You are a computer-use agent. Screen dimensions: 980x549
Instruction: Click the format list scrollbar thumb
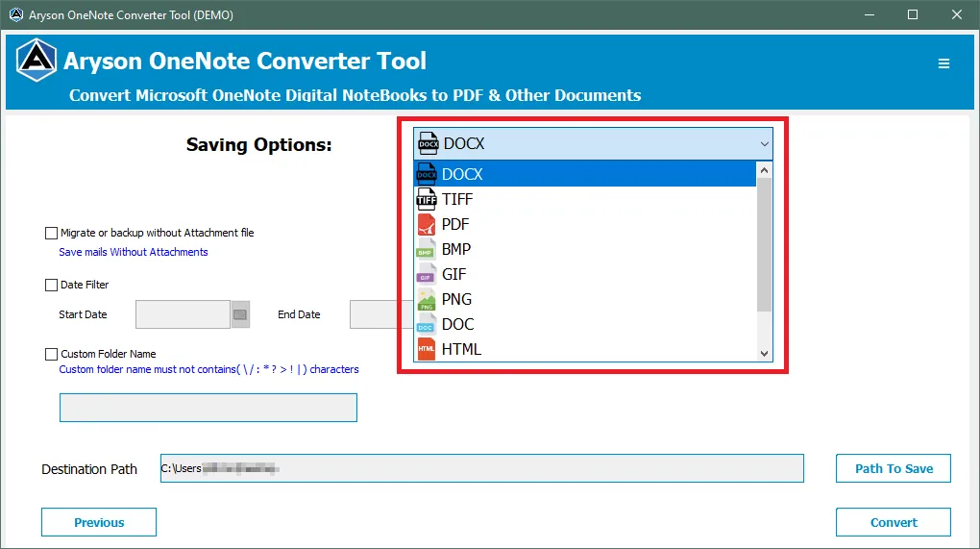click(x=764, y=244)
